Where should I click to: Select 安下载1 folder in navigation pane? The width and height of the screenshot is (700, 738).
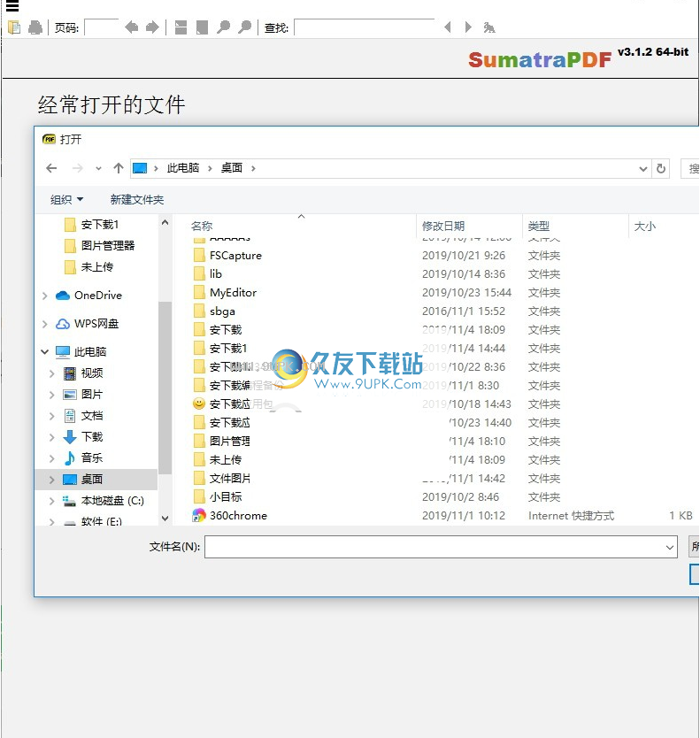pyautogui.click(x=100, y=225)
